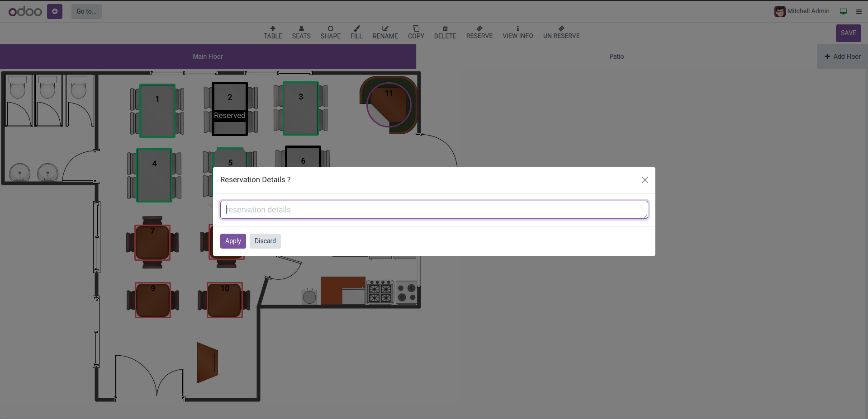
Task: Duplicate the table with the COPY tool
Action: 416,33
